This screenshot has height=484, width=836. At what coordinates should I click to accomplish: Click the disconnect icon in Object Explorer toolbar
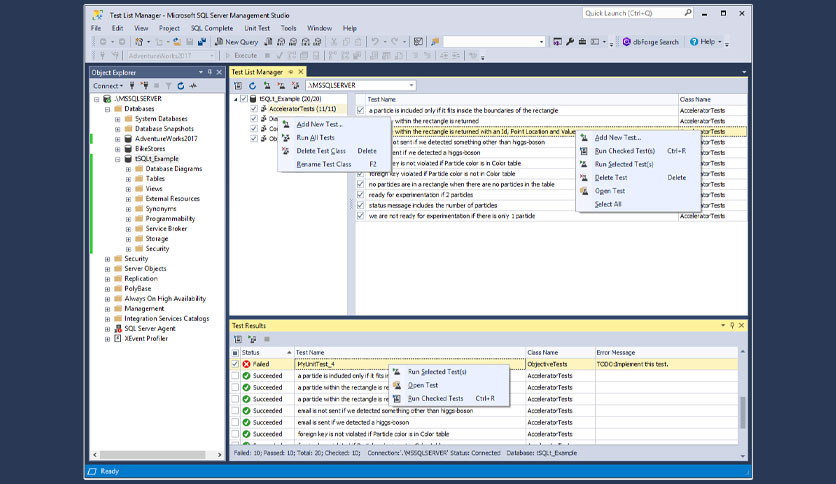(144, 86)
